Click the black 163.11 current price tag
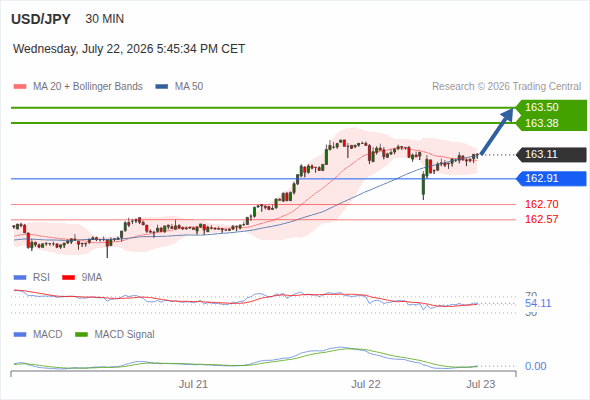 click(551, 155)
